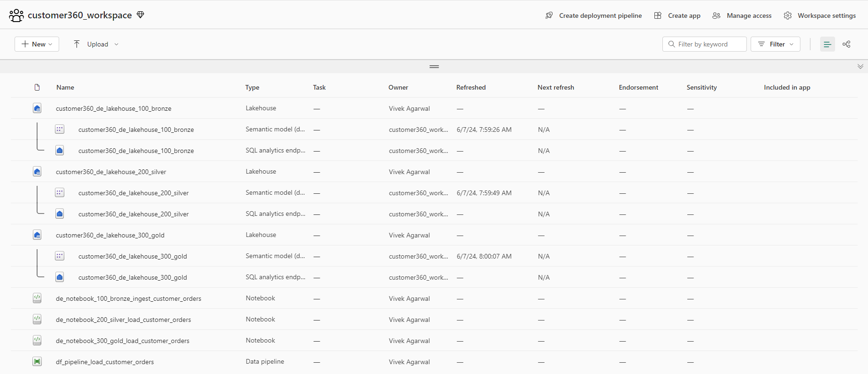Image resolution: width=868 pixels, height=374 pixels.
Task: Click the gold SQL analytics endpoint icon
Action: click(x=60, y=277)
